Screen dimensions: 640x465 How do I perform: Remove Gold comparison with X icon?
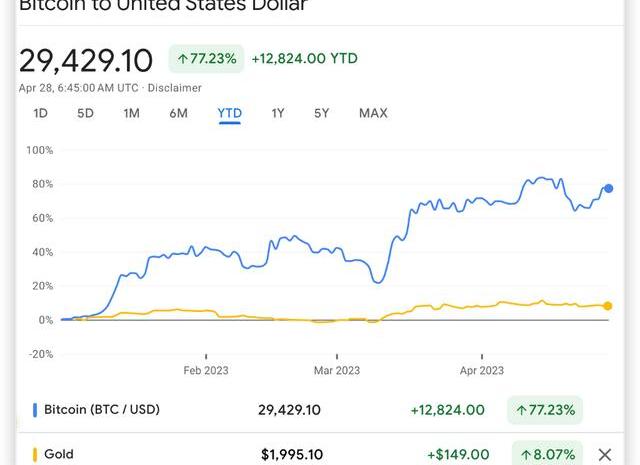tap(605, 454)
